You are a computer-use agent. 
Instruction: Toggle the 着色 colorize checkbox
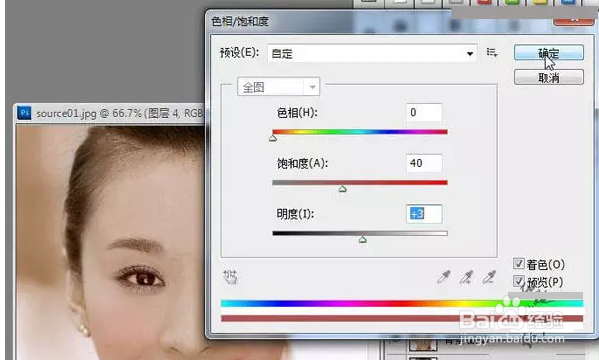[518, 264]
